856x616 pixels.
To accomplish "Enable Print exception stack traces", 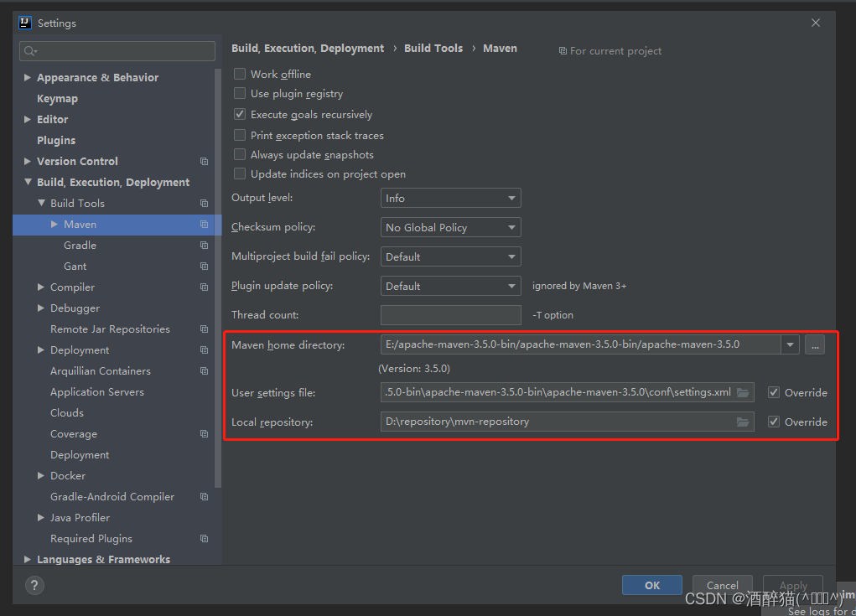I will [240, 135].
